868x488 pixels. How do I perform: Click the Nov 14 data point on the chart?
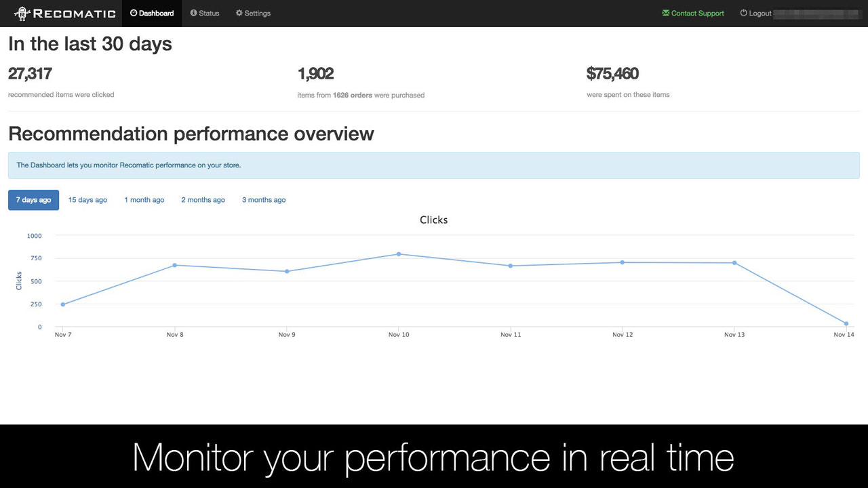[845, 324]
